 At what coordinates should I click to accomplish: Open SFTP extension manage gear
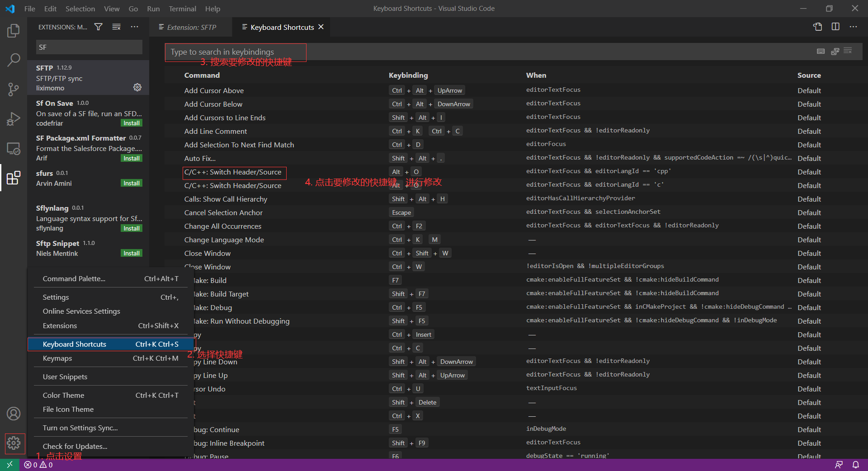(x=137, y=87)
